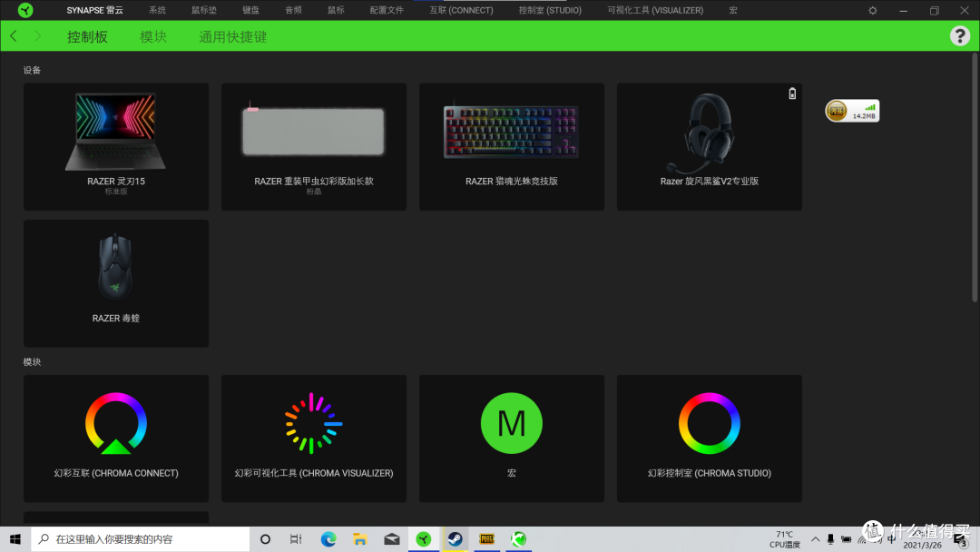
Task: Select the RAZER 猎魂光蛛 keyboard device
Action: coord(511,147)
